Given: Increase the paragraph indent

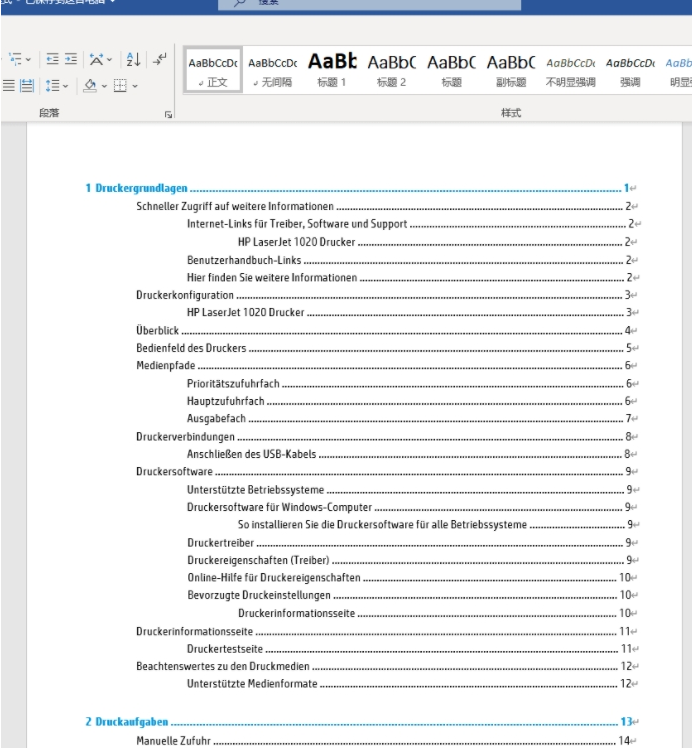Looking at the screenshot, I should (x=71, y=61).
